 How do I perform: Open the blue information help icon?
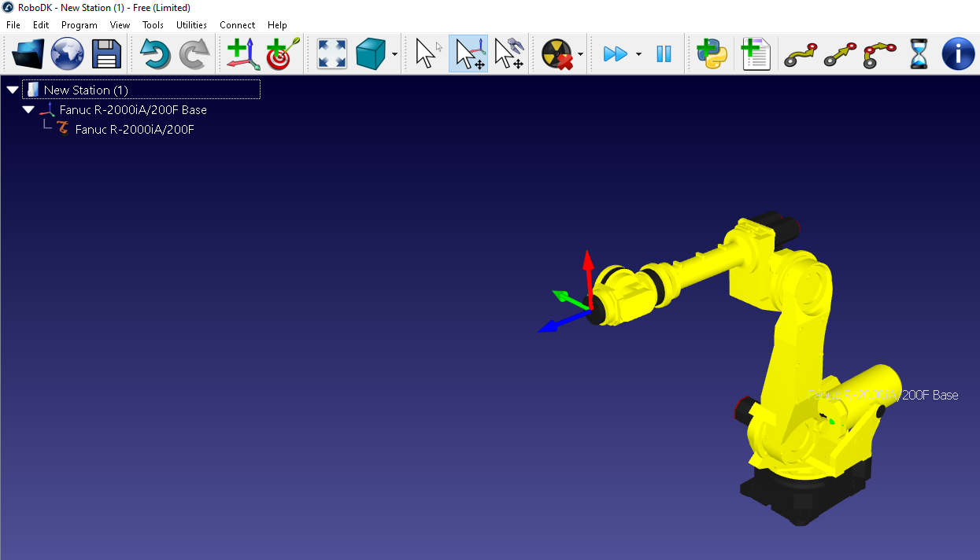coord(958,54)
